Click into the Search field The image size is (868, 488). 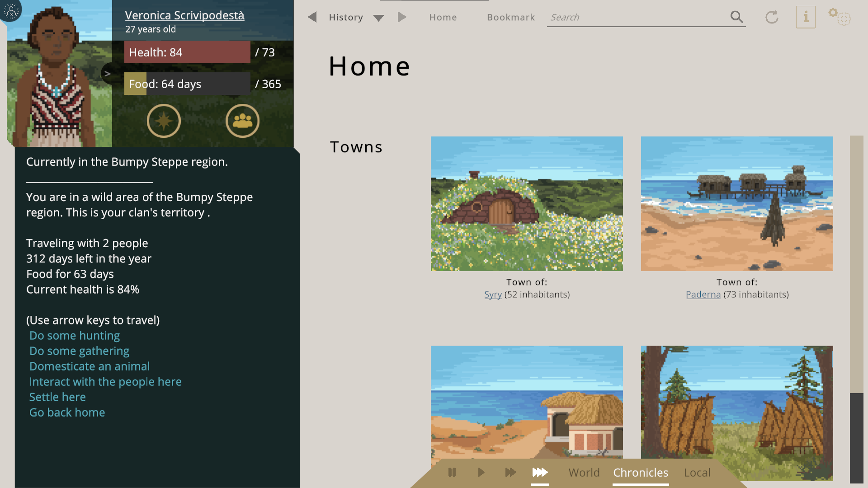(x=633, y=17)
